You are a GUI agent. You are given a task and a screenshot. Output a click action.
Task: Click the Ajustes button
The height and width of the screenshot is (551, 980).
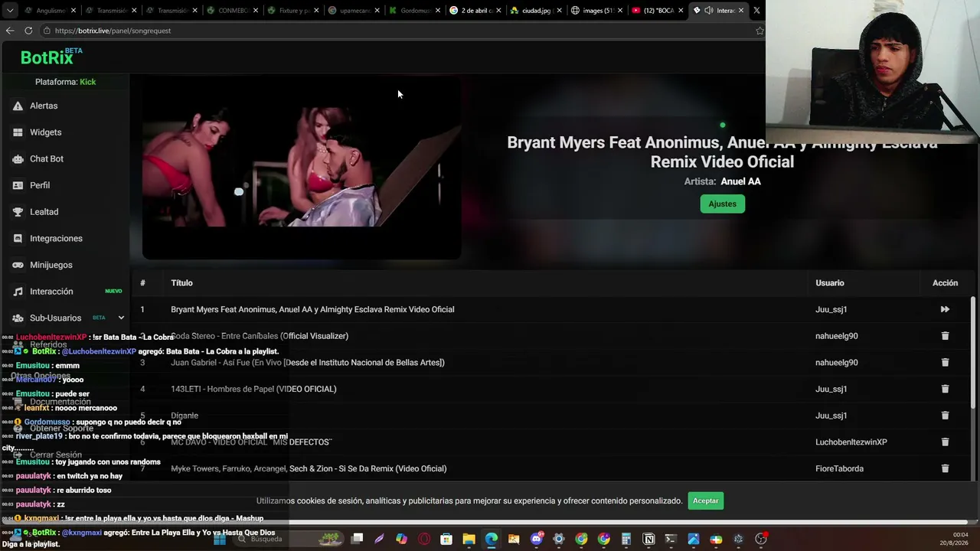pos(722,204)
